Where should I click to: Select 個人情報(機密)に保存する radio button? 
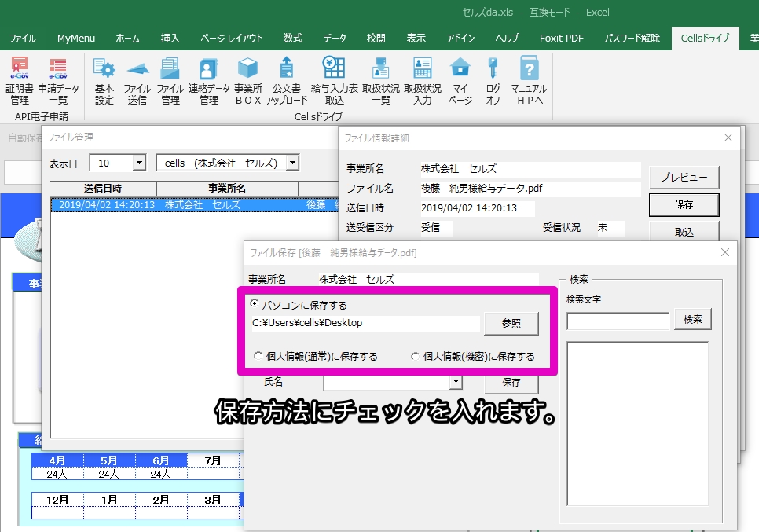pos(416,356)
